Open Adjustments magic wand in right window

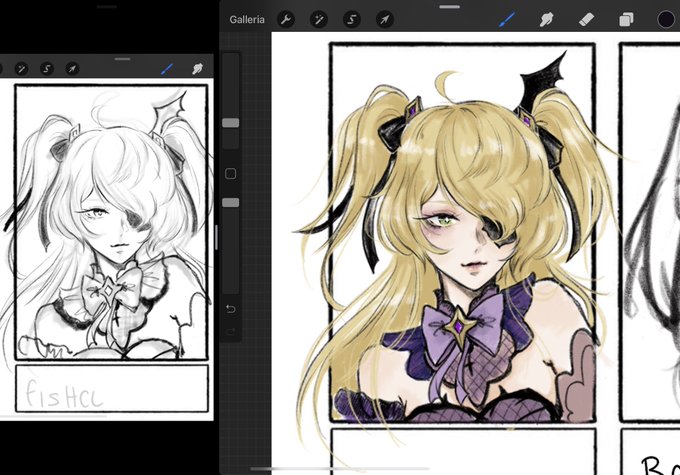pos(319,20)
